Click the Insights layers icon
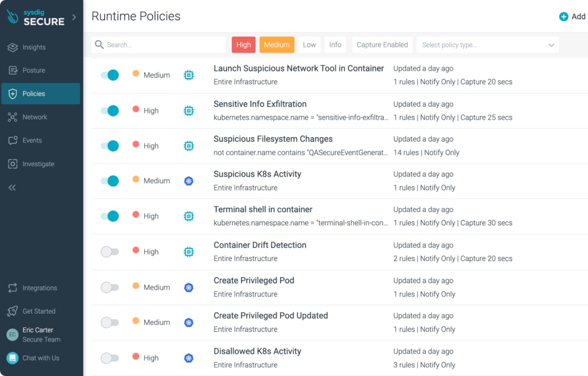Image resolution: width=588 pixels, height=376 pixels. (x=13, y=47)
